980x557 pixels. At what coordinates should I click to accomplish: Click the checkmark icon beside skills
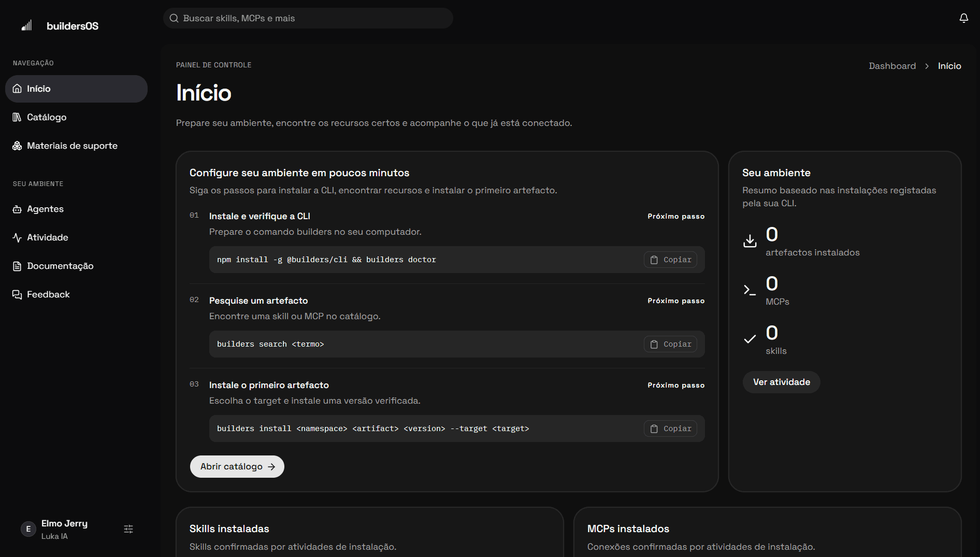click(x=750, y=339)
